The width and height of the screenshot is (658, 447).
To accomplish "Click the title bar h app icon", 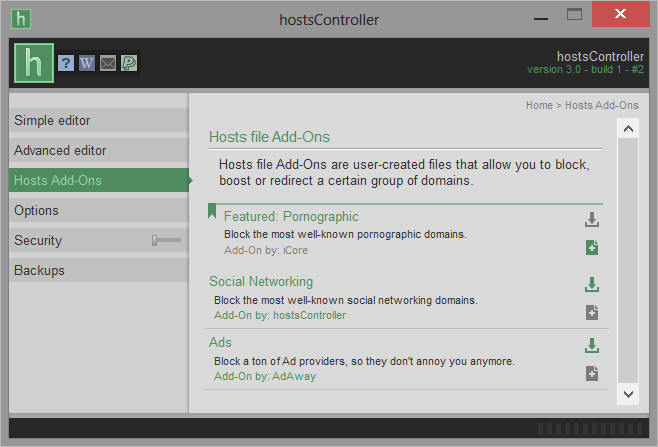I will tap(21, 19).
